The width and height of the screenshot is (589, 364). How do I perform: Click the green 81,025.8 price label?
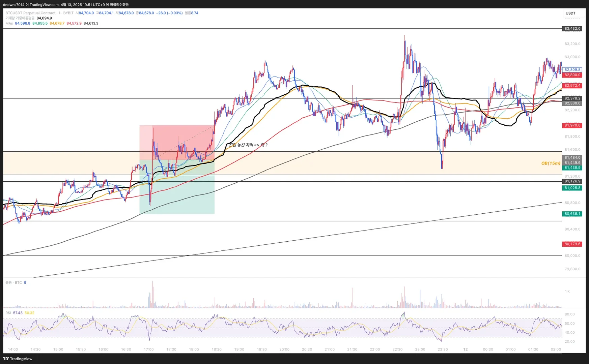tap(572, 188)
